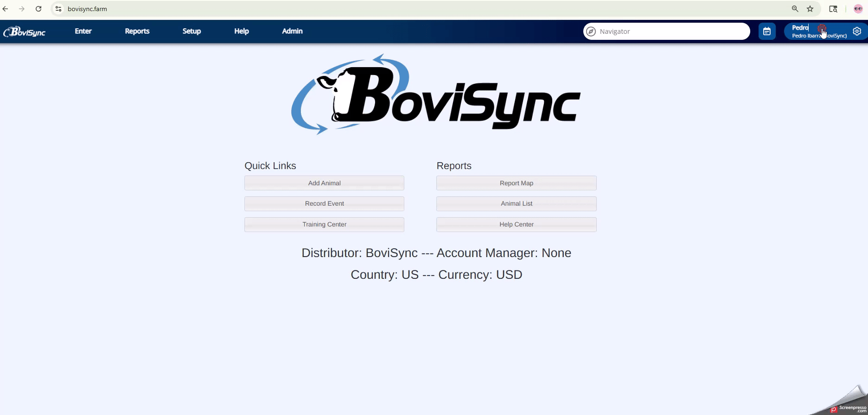Screen dimensions: 868x415
Task: Click the BoviSync logo in the navbar
Action: (x=25, y=31)
